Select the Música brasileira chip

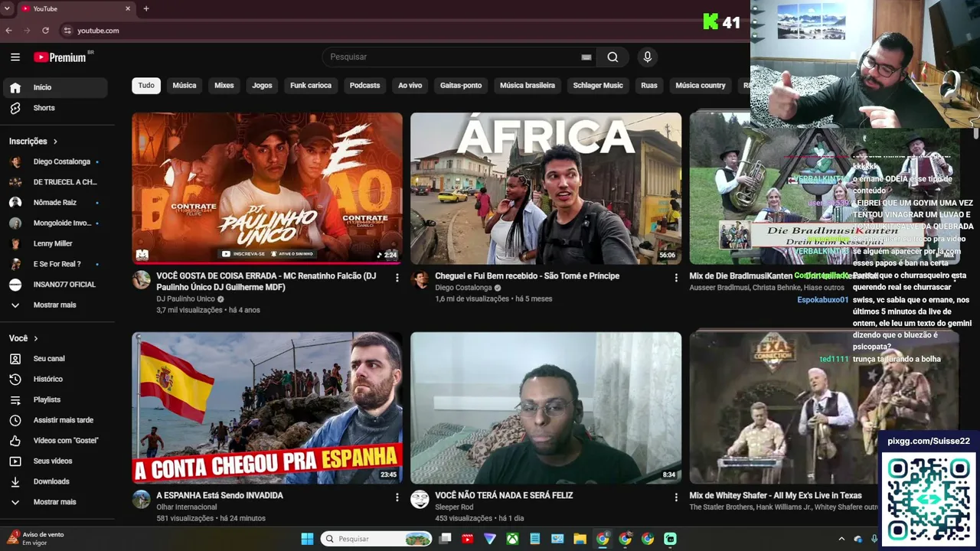coord(528,86)
